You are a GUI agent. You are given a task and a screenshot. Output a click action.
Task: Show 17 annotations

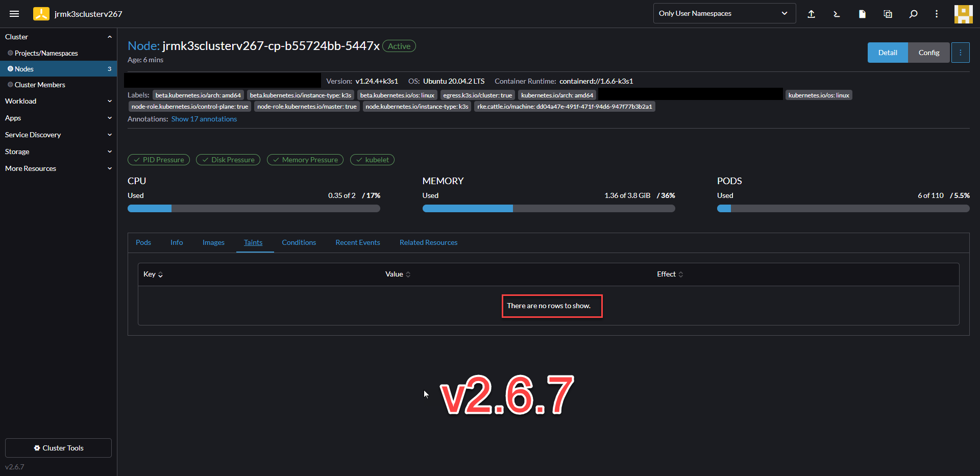[204, 119]
